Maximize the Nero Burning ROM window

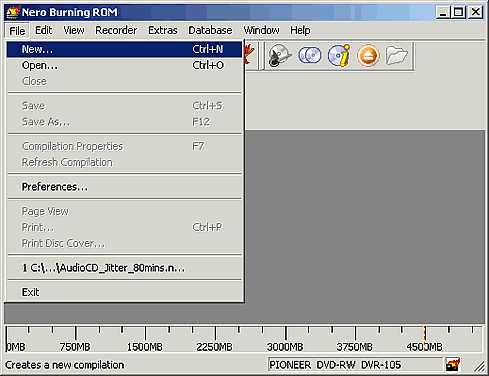(459, 13)
